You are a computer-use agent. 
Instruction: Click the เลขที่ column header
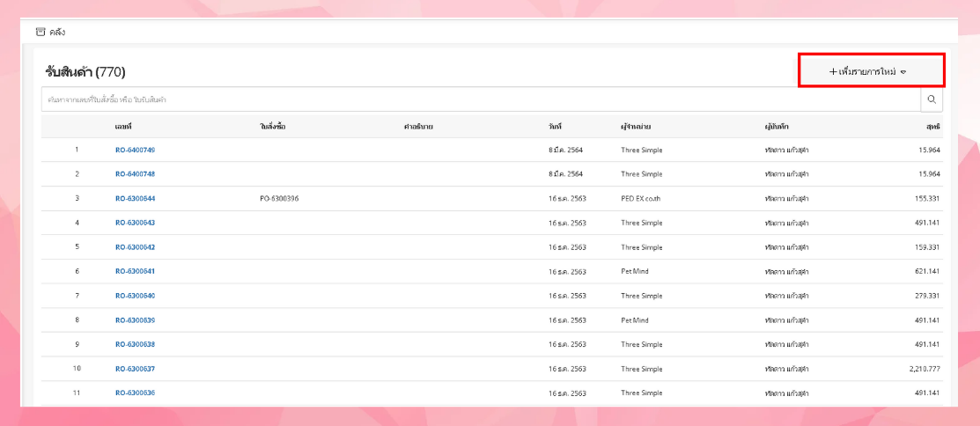click(123, 127)
